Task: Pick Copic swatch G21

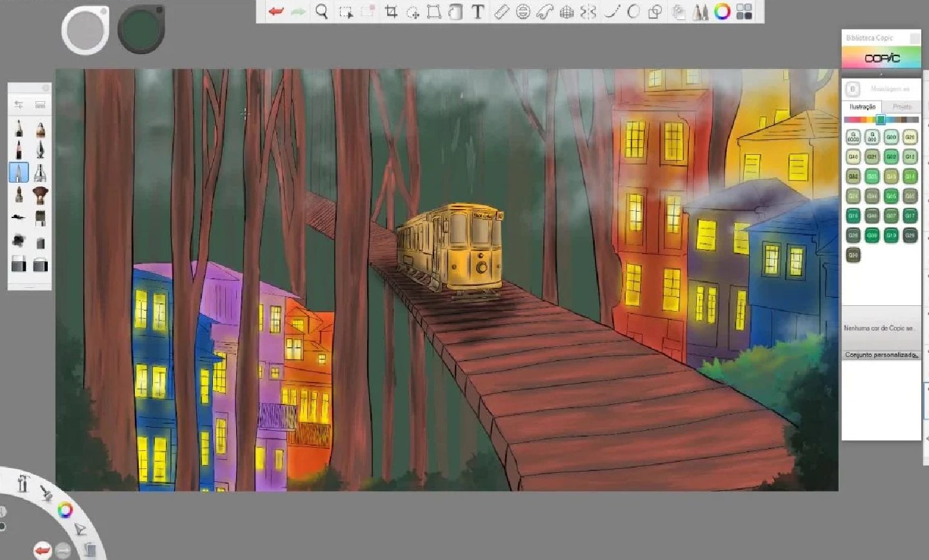Action: pyautogui.click(x=872, y=157)
